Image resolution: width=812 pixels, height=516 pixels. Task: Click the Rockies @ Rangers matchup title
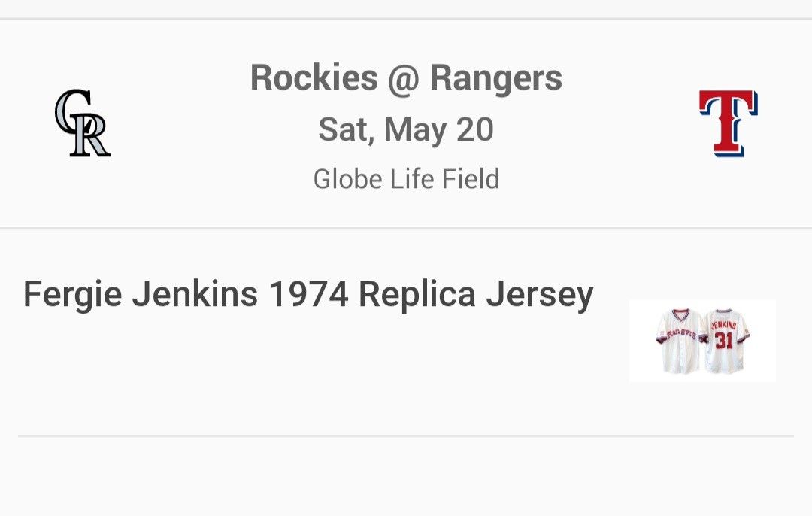click(x=406, y=77)
